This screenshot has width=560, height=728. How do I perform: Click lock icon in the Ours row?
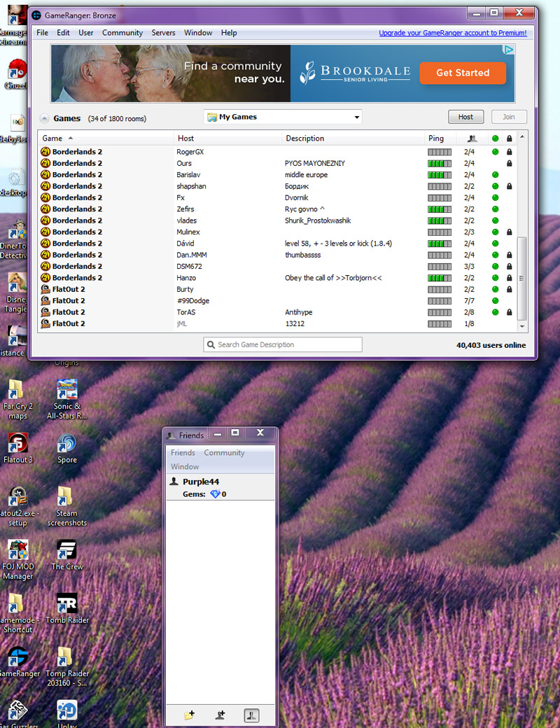[x=509, y=163]
